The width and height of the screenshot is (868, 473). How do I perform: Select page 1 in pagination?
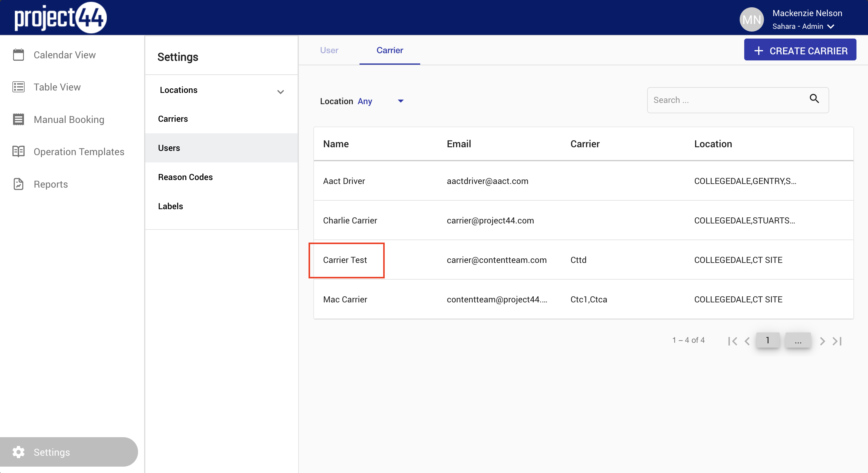(768, 340)
